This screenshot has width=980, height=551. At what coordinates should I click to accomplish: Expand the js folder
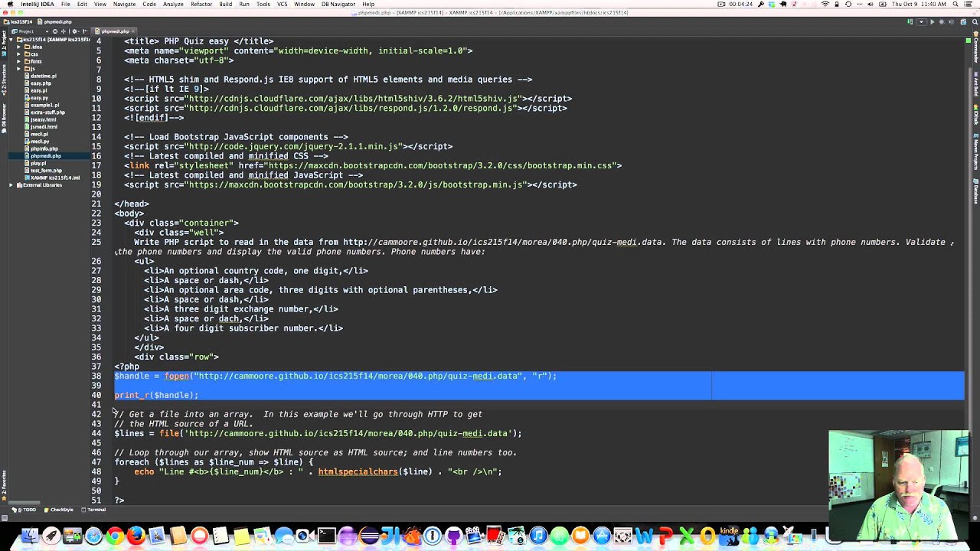click(x=18, y=69)
